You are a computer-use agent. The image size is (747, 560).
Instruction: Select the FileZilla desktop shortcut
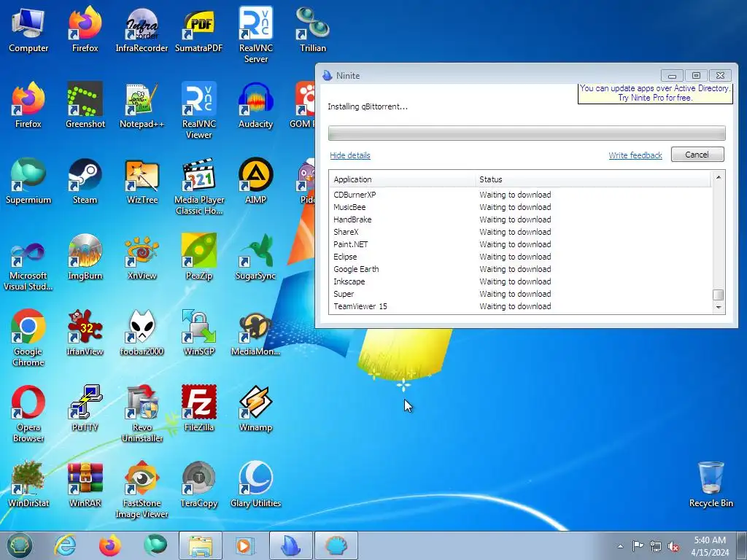click(198, 408)
